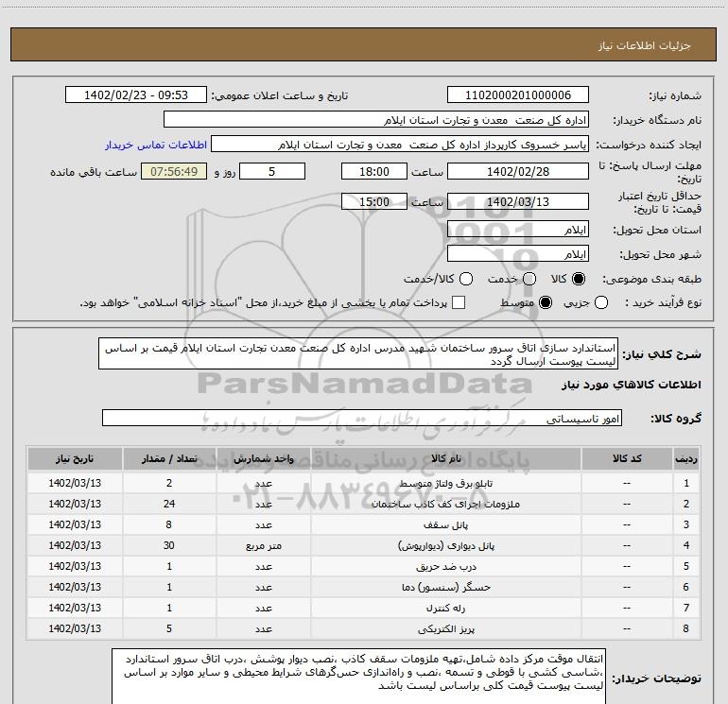Click row 1 need date 1402/03/13
Screen dimensions: 728x704
click(75, 483)
